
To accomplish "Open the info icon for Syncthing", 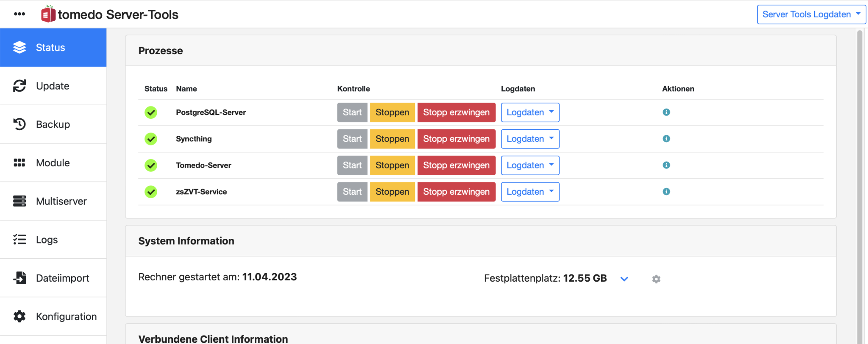I will click(666, 139).
